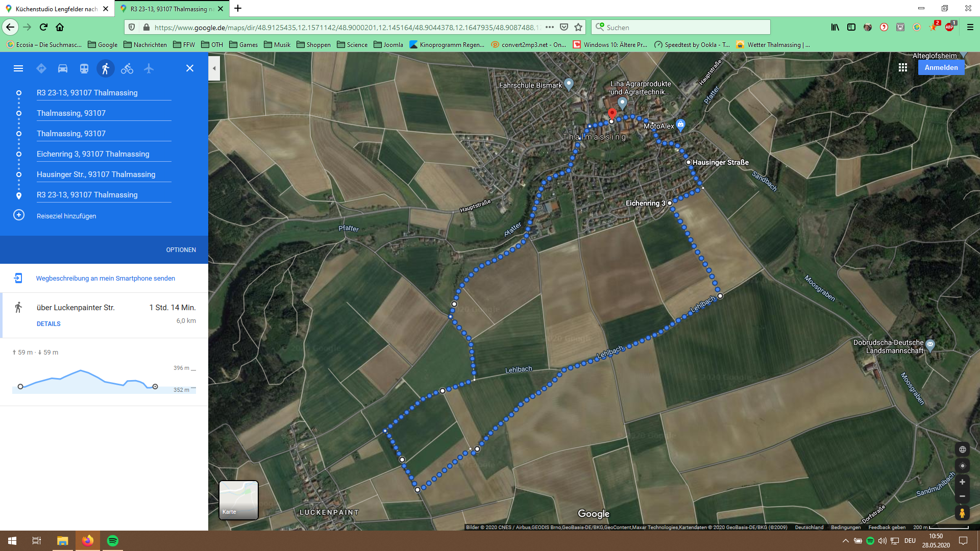Switch to Küchenstudio Lengfelder browser tab

click(x=56, y=9)
